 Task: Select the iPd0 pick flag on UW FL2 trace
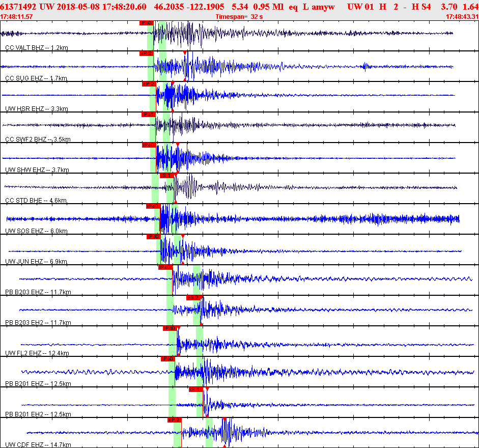(169, 328)
